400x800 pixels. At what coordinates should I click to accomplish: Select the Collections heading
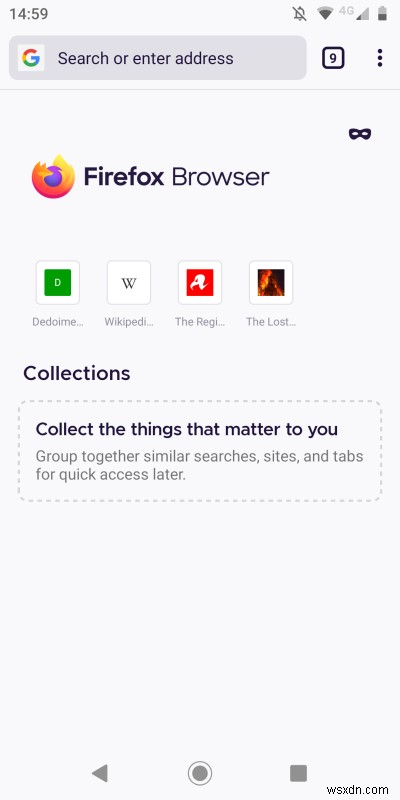coord(77,373)
